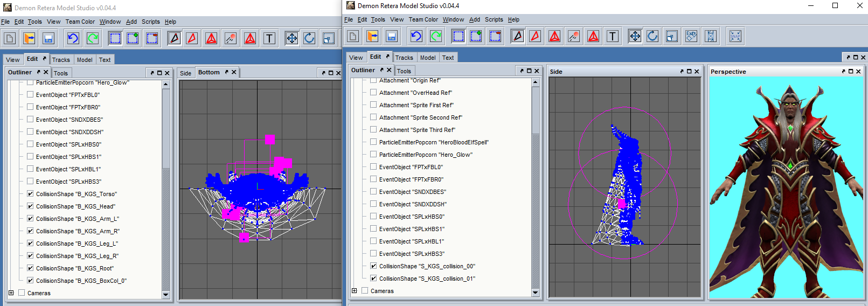Click the Snap tool icon in right window
Viewport: 868px width, 306px height.
(735, 36)
